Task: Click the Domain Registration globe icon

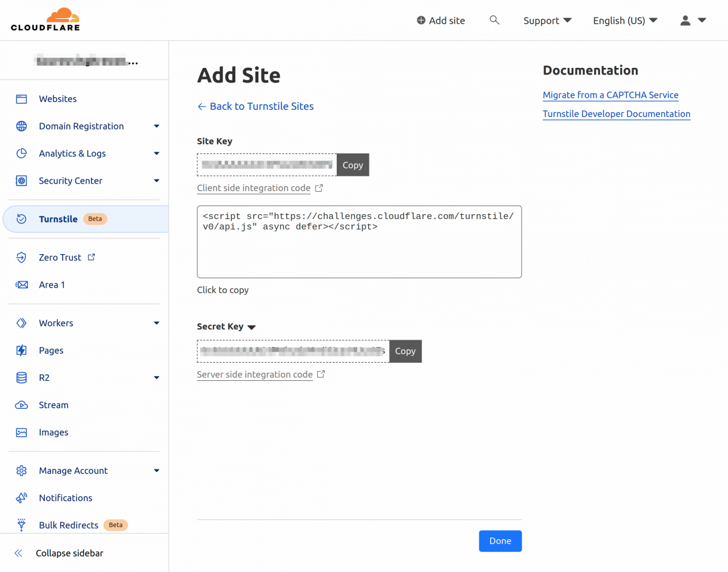Action: [x=21, y=126]
